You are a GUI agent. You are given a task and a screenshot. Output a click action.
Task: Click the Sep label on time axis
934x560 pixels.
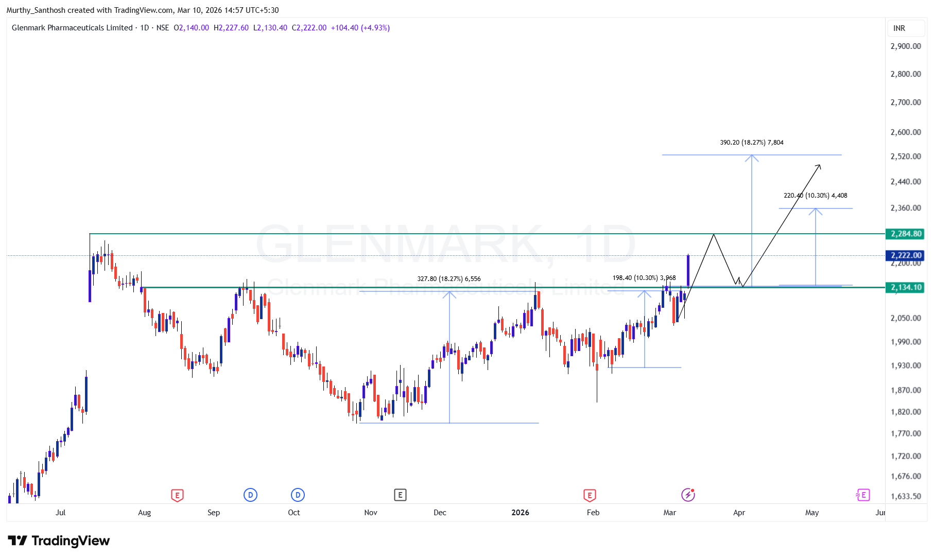point(214,513)
